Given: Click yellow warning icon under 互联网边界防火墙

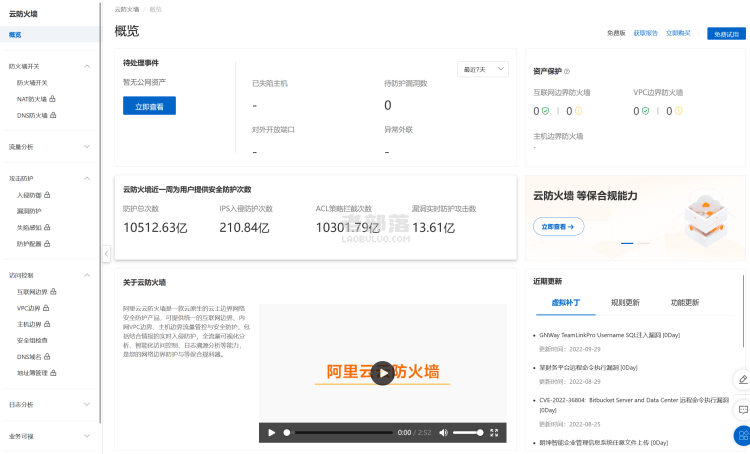Looking at the screenshot, I should (578, 111).
